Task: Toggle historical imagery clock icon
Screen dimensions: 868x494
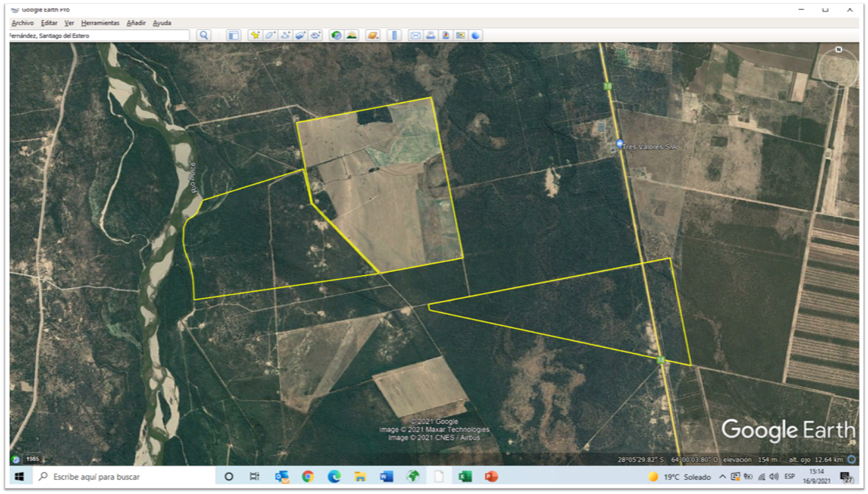Action: (336, 35)
